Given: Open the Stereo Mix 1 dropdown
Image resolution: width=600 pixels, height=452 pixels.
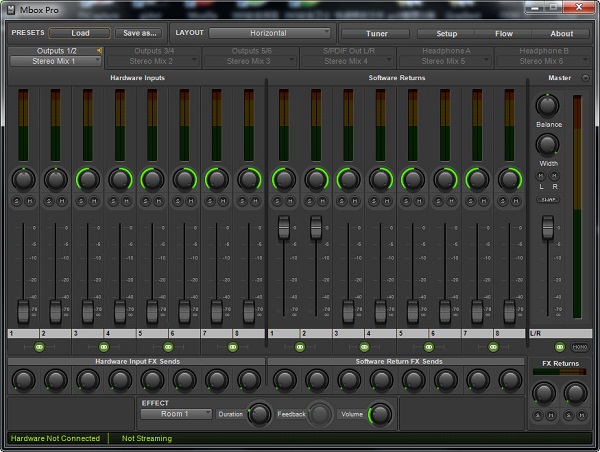Looking at the screenshot, I should 55,61.
